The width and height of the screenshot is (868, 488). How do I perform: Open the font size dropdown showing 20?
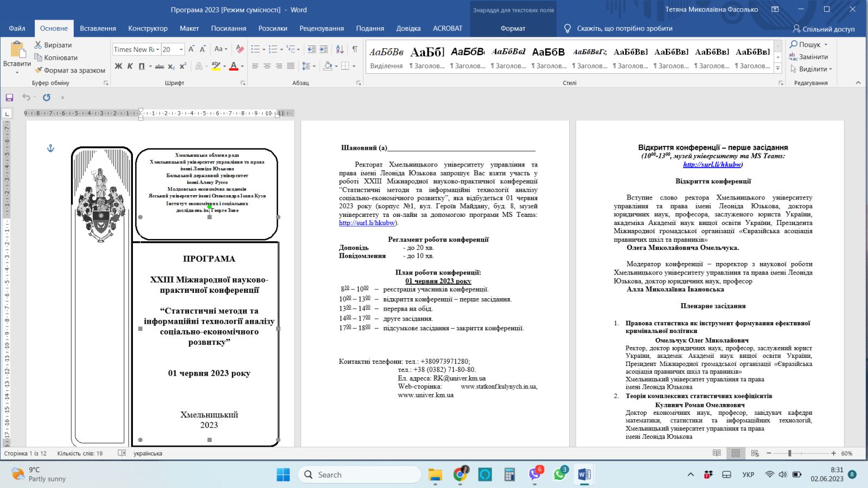pos(181,49)
